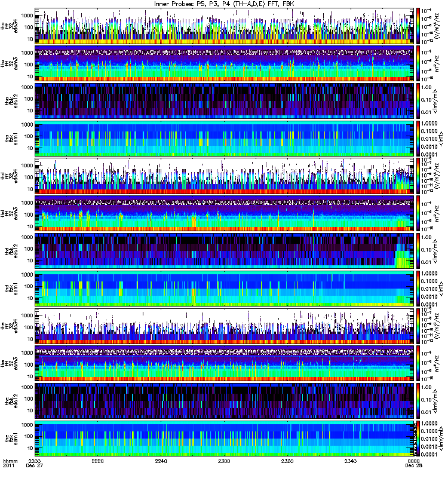Click the '10' frequency tick of the fbk scm1

pos(30,448)
